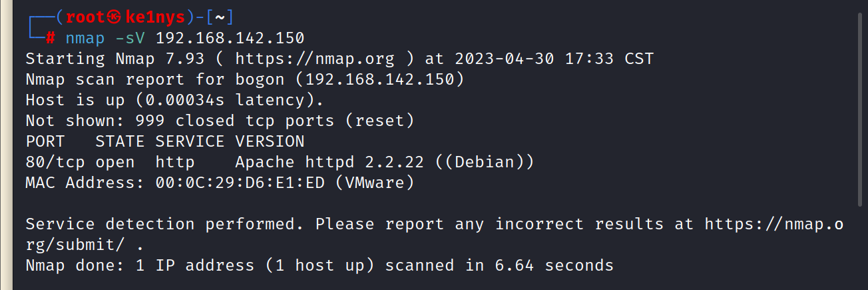Click the SERVICE column header
The height and width of the screenshot is (290, 868).
(189, 141)
